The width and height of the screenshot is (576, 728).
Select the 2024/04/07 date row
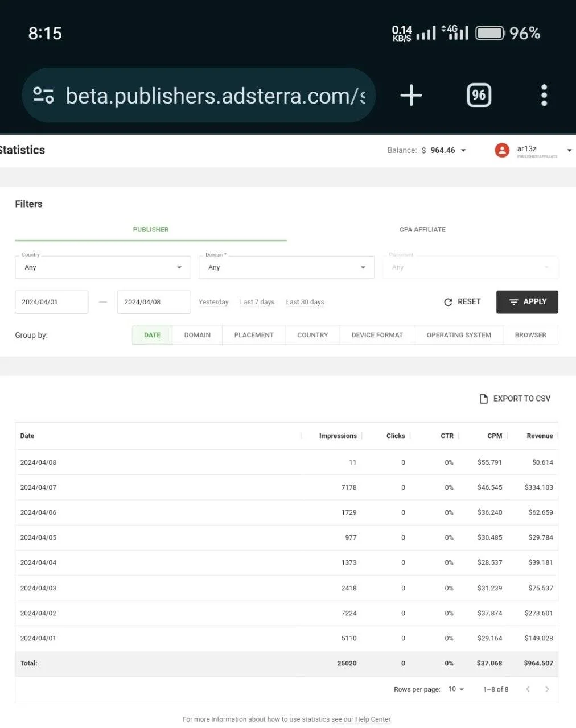click(286, 487)
